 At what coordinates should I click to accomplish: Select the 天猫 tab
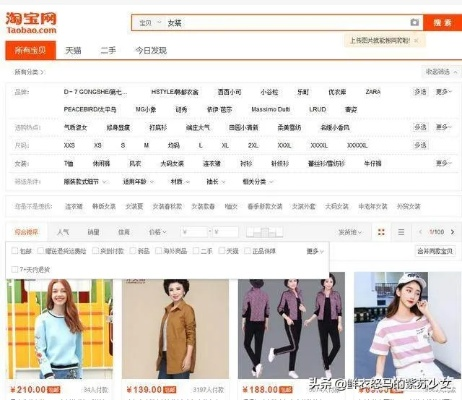pos(73,50)
